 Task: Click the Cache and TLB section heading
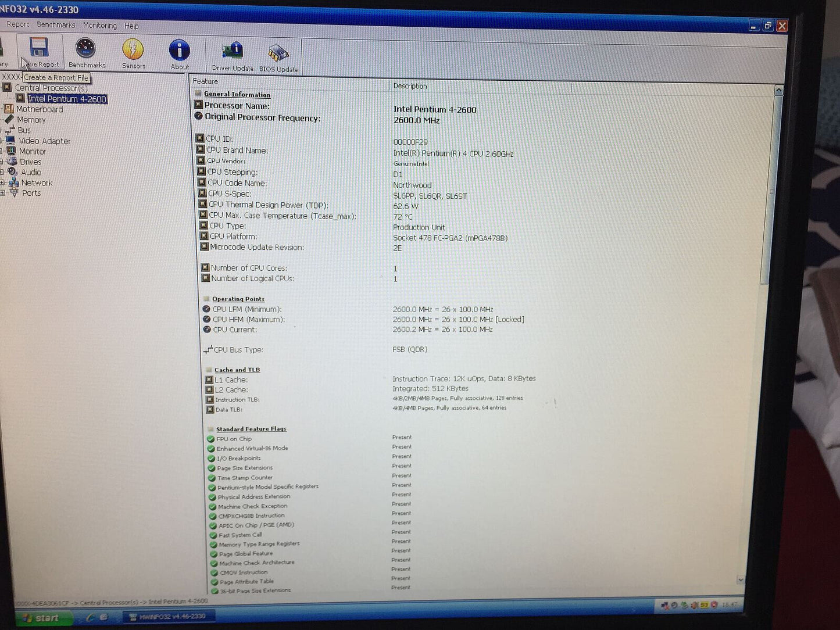coord(237,370)
